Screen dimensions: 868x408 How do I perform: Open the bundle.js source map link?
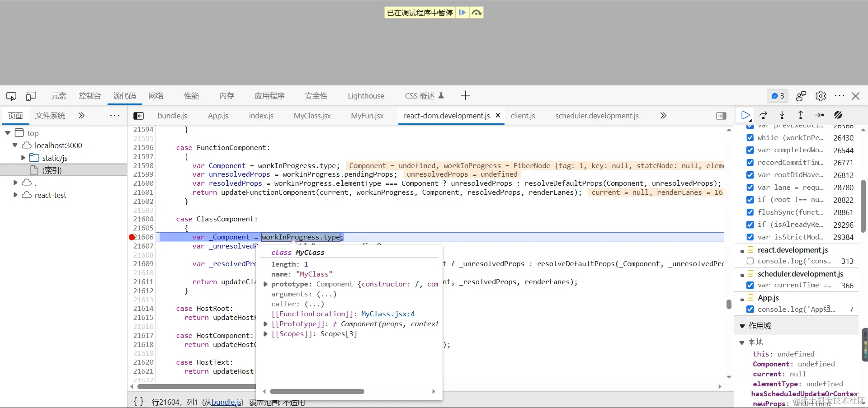(x=226, y=402)
